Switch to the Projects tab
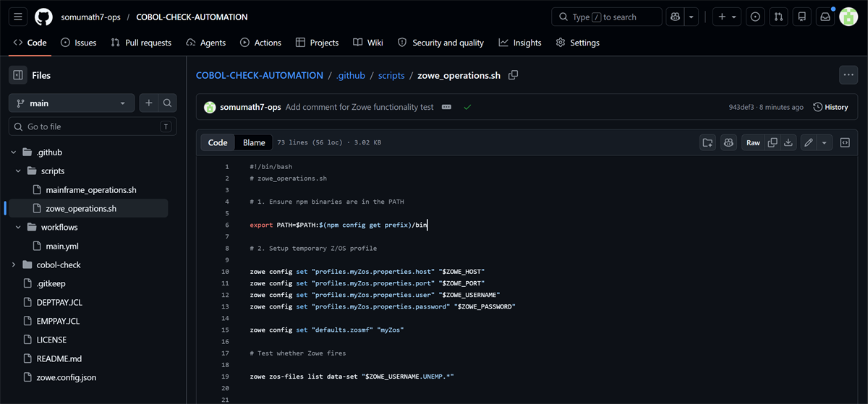The width and height of the screenshot is (868, 404). [317, 43]
